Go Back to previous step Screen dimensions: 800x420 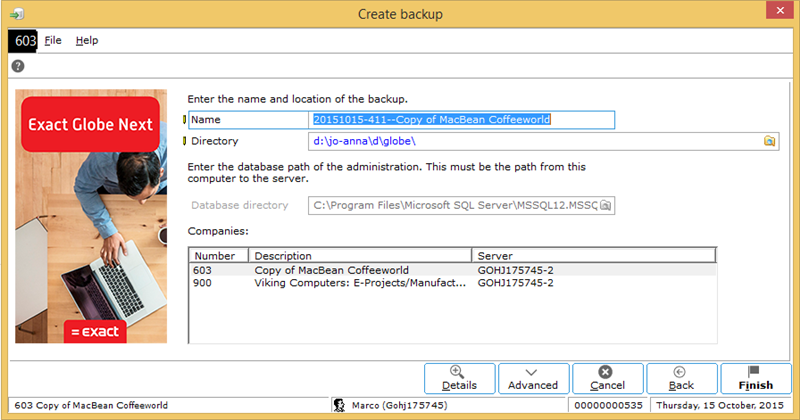pyautogui.click(x=682, y=379)
